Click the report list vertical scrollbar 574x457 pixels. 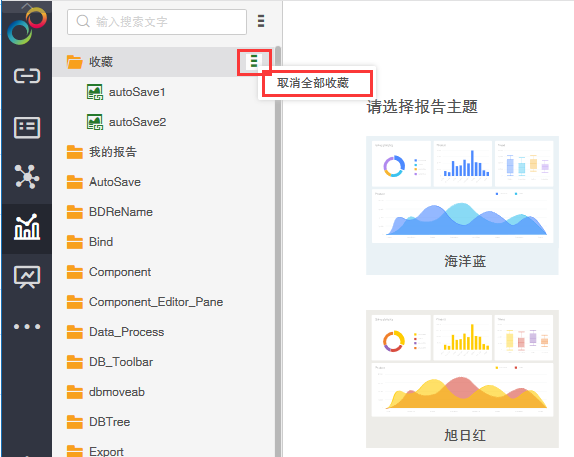pyautogui.click(x=278, y=253)
